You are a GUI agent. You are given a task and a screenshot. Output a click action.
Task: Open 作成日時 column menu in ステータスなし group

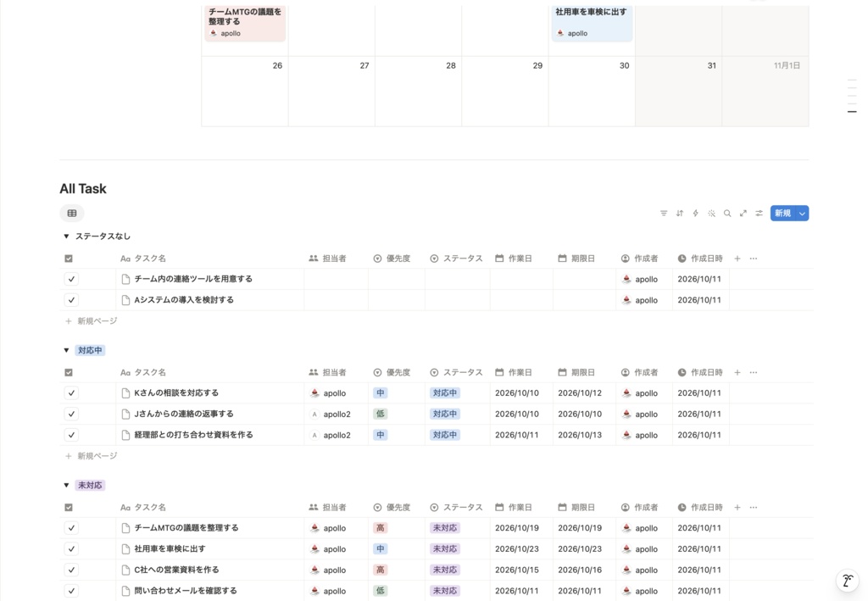point(700,259)
